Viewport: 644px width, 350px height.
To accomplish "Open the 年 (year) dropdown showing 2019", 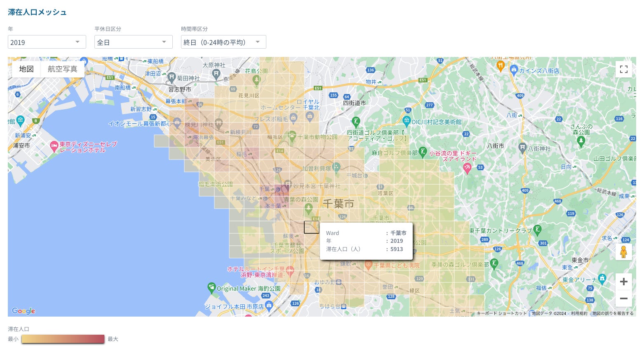I will 47,42.
